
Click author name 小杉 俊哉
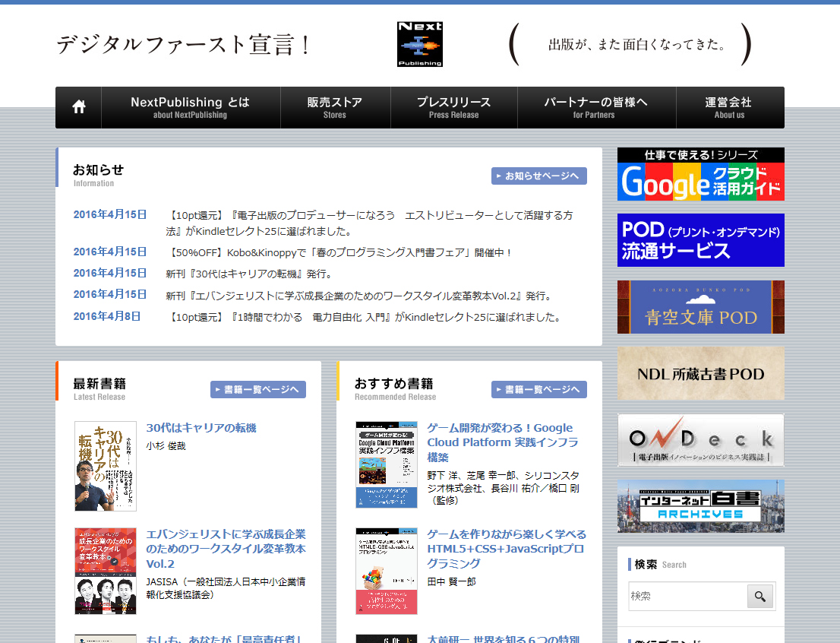(166, 446)
